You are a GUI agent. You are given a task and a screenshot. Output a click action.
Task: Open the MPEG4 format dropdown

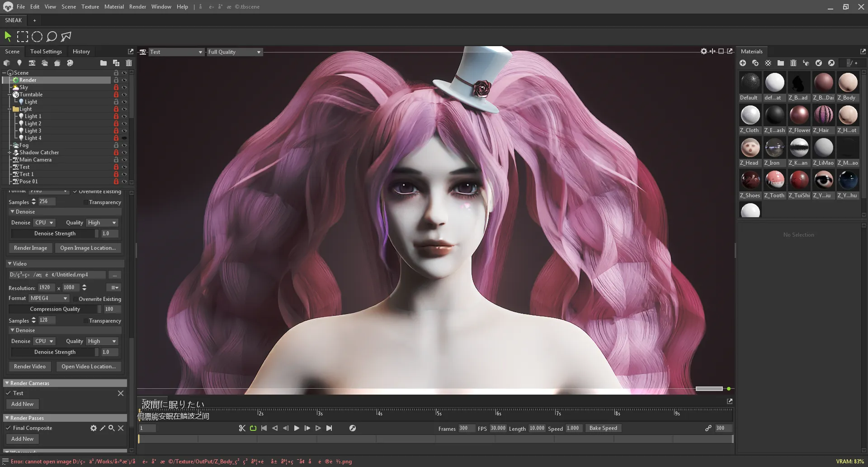[x=49, y=298]
